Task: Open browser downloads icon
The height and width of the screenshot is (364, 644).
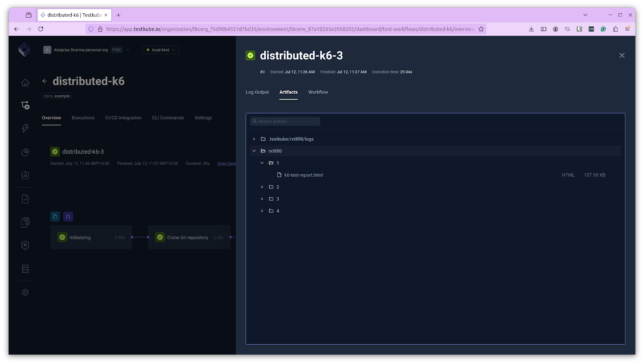Action: point(531,29)
